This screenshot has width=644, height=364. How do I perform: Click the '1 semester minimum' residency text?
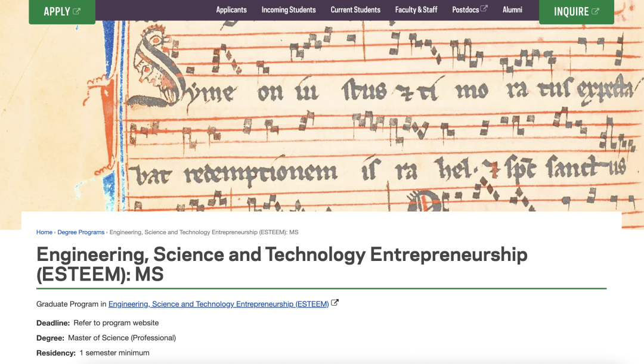pyautogui.click(x=114, y=353)
